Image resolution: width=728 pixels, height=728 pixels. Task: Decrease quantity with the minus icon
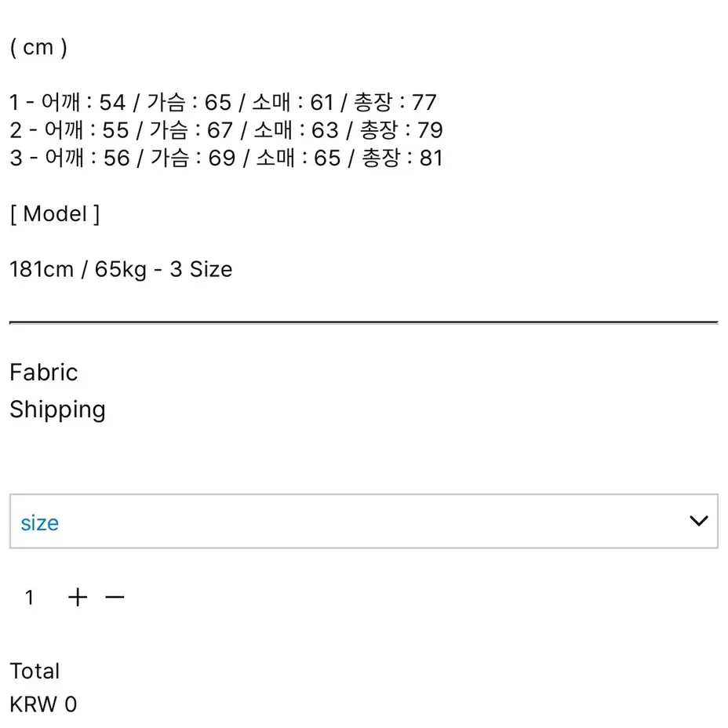click(x=115, y=597)
